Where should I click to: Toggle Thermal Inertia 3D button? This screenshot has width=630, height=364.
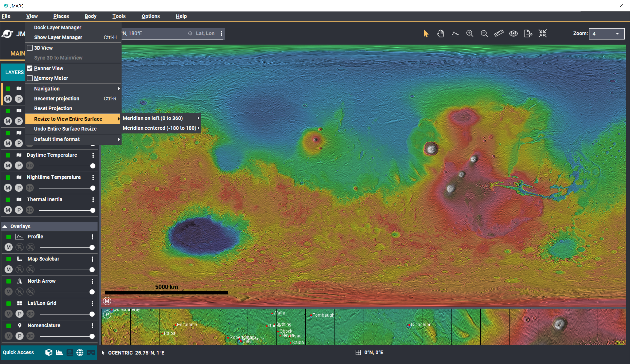[x=30, y=210]
